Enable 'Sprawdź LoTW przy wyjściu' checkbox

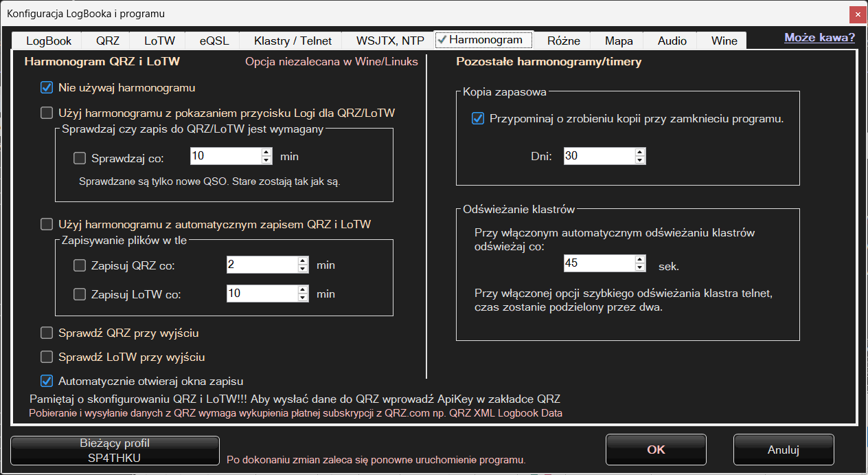[47, 357]
